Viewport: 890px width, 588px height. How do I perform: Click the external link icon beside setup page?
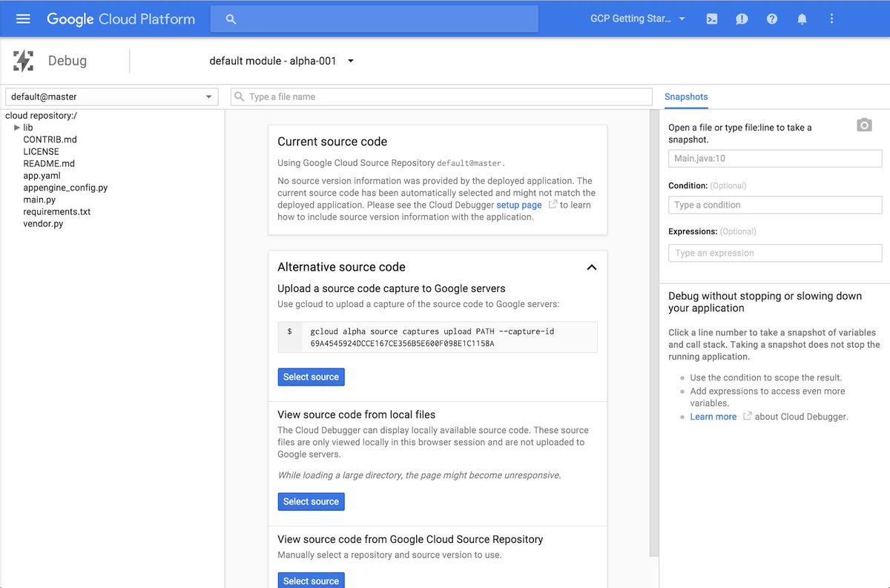point(553,205)
